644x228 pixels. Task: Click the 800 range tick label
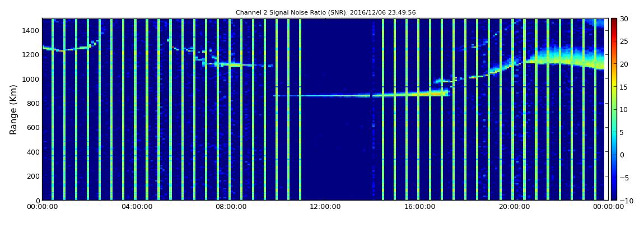pos(33,104)
